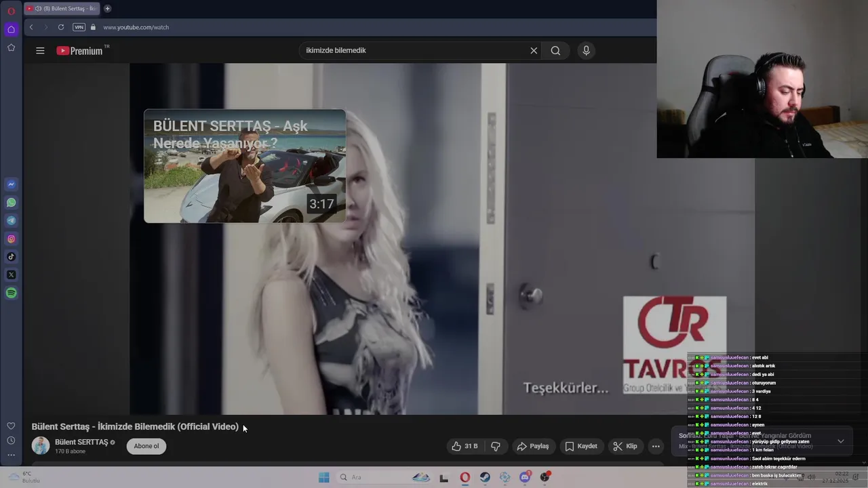Image resolution: width=868 pixels, height=488 pixels.
Task: Open Messenger in Opera sidebar
Action: (11, 184)
